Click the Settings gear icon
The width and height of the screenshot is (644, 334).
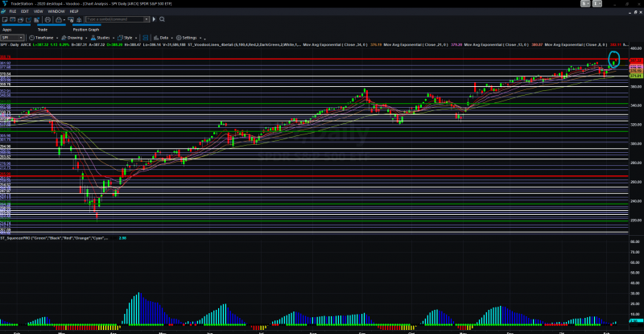(x=179, y=38)
